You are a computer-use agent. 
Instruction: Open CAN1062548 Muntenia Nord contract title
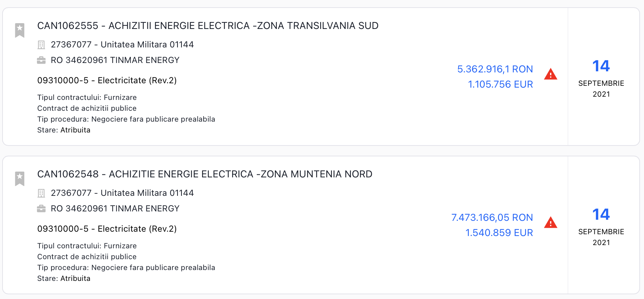point(205,174)
